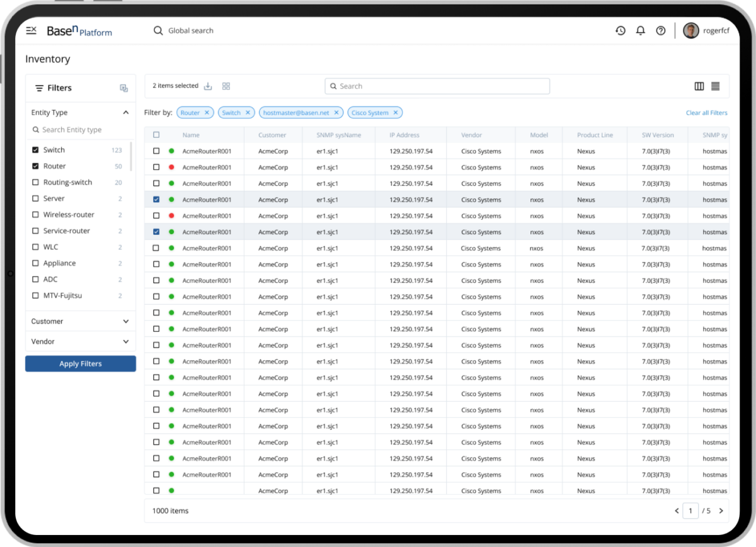This screenshot has height=547, width=756.
Task: Check the select-all checkbox in the table header
Action: [x=157, y=135]
